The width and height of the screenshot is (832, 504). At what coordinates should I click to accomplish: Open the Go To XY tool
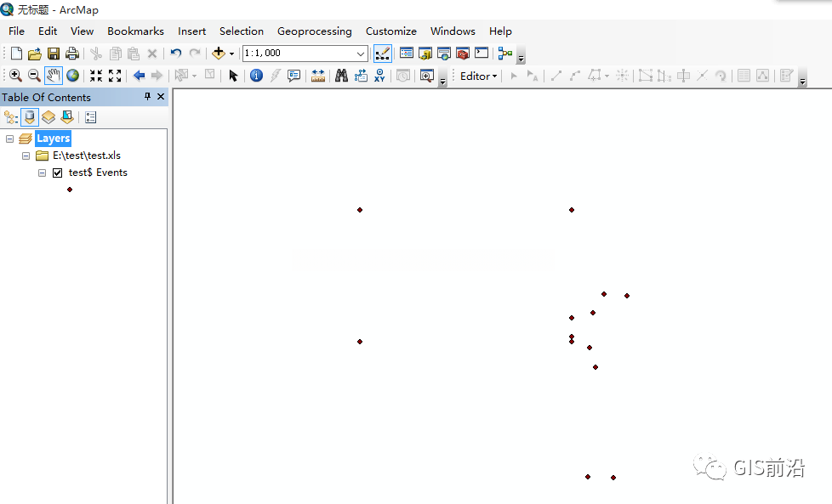click(379, 76)
